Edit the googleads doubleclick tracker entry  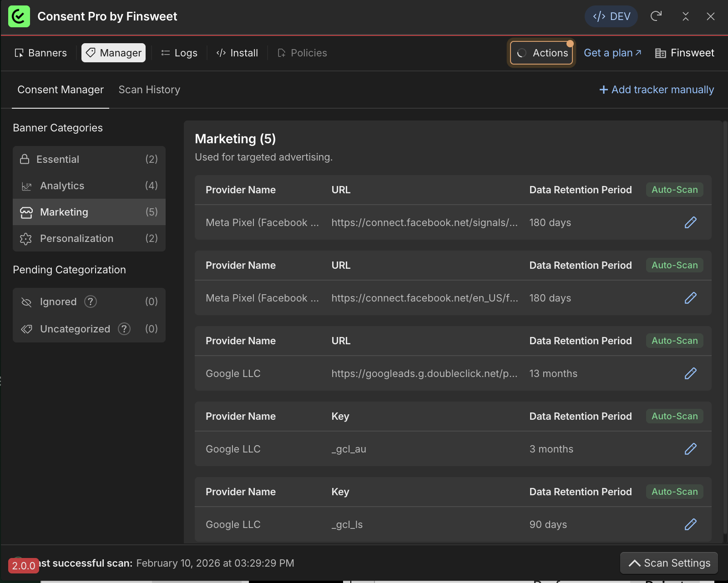(690, 373)
